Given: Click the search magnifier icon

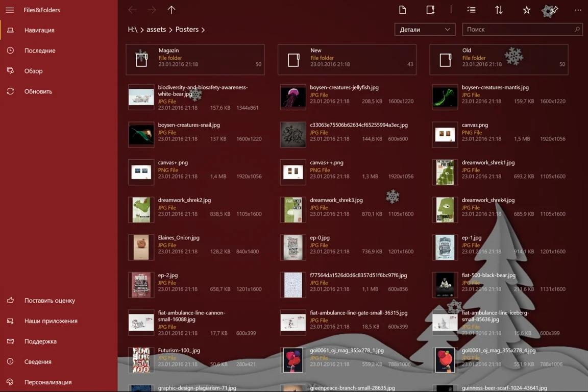Looking at the screenshot, I should (577, 29).
